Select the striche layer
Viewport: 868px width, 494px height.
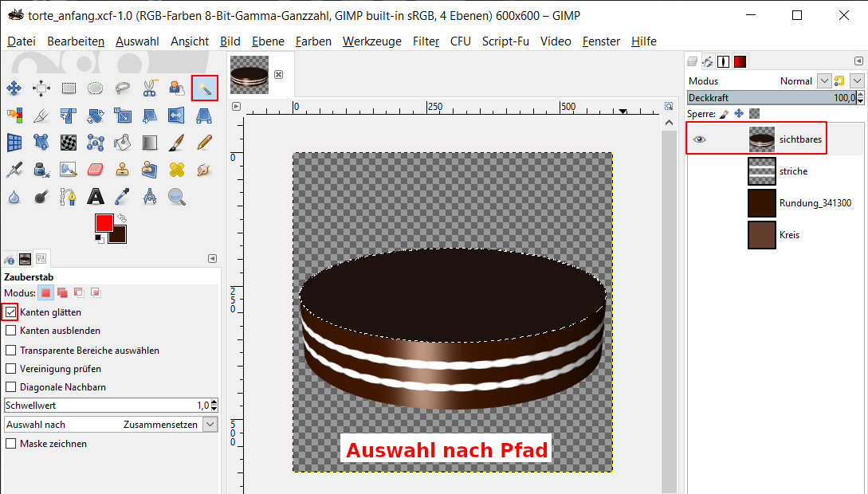(793, 171)
